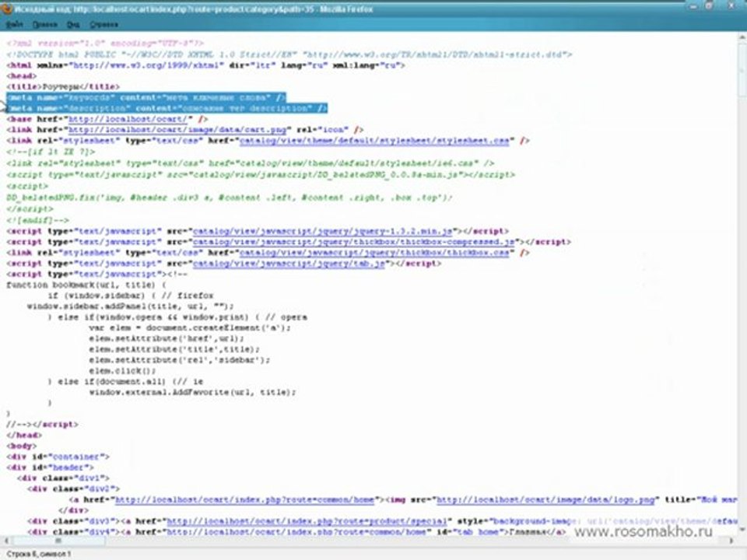Click the Firefox icon in title bar

pyautogui.click(x=7, y=9)
